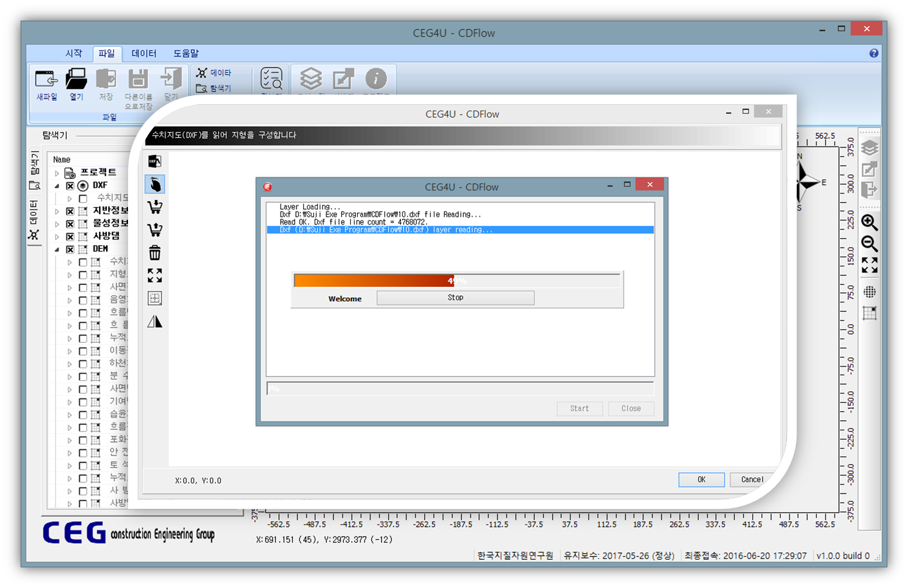Select the vertical 데이터 side tab

pyautogui.click(x=34, y=220)
